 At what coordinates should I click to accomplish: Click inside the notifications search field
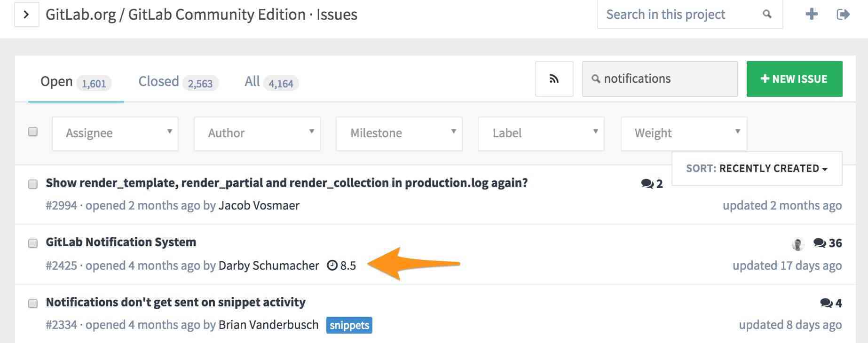click(x=658, y=78)
